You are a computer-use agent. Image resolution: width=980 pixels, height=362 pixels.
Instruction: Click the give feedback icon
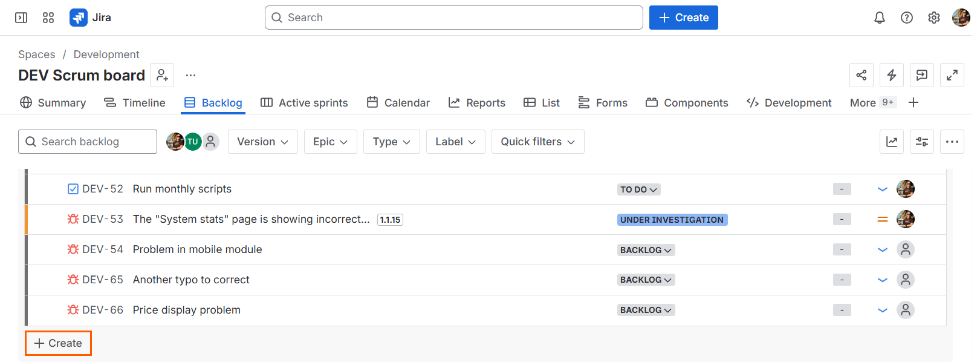tap(922, 75)
